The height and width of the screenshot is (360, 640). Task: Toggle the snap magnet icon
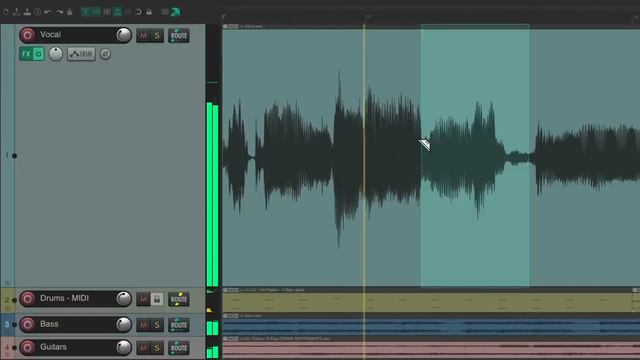tap(139, 12)
